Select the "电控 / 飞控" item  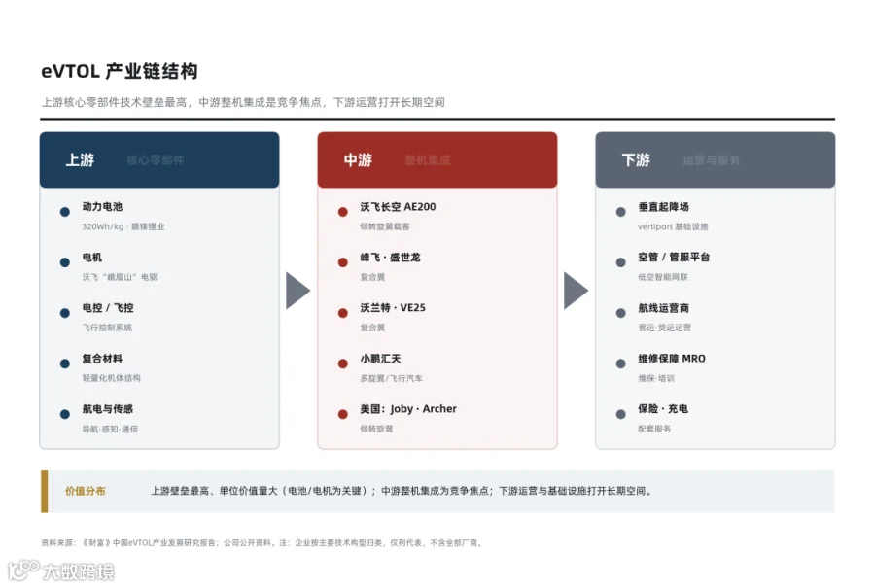click(108, 308)
